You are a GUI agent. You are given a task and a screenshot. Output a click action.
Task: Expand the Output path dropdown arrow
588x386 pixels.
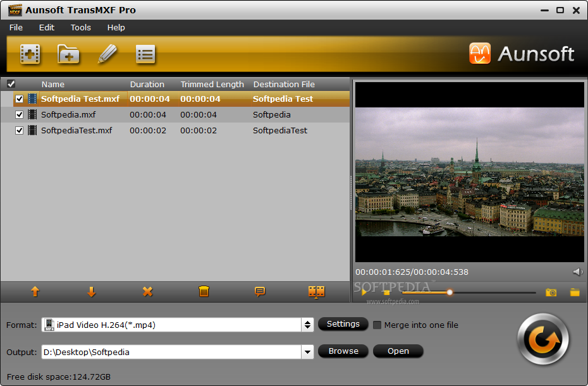(x=307, y=352)
